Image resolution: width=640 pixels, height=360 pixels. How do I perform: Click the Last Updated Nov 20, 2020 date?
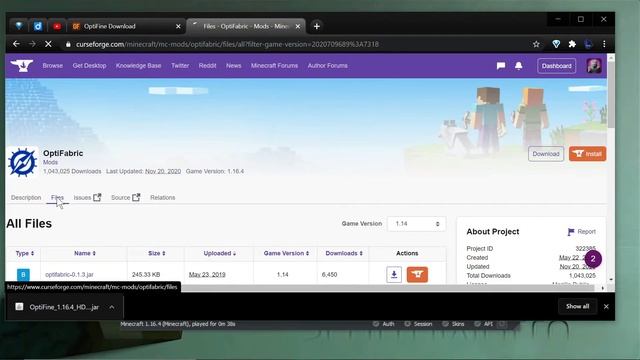pyautogui.click(x=163, y=171)
